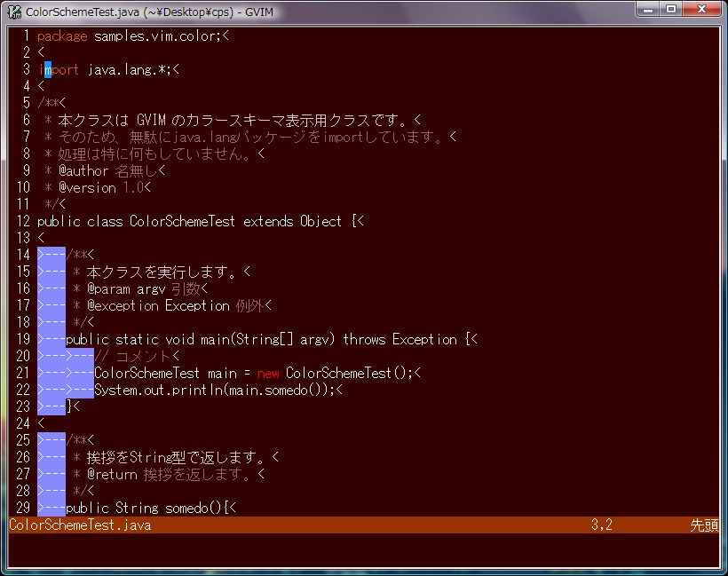The image size is (728, 576).
Task: Click 'ColorSchemeTest.java' in the status line
Action: 80,525
